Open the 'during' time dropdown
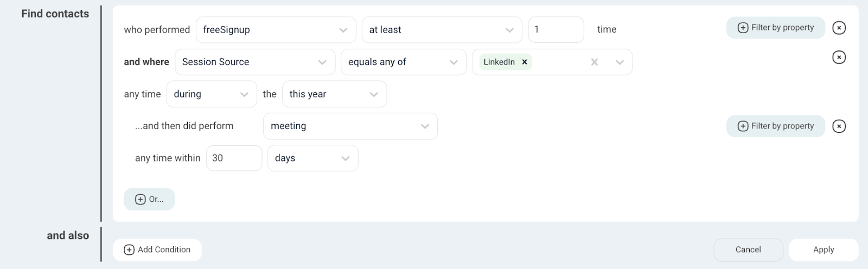Viewport: 868px width, 269px height. (x=212, y=94)
